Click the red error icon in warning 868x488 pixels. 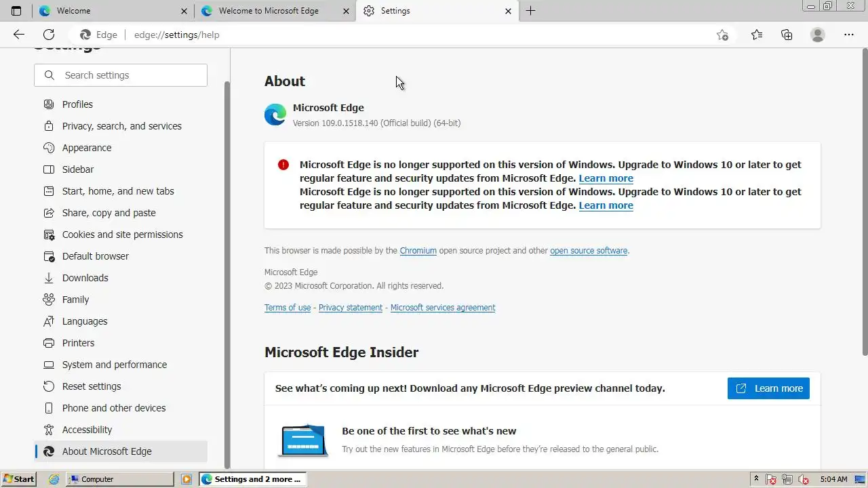point(283,165)
